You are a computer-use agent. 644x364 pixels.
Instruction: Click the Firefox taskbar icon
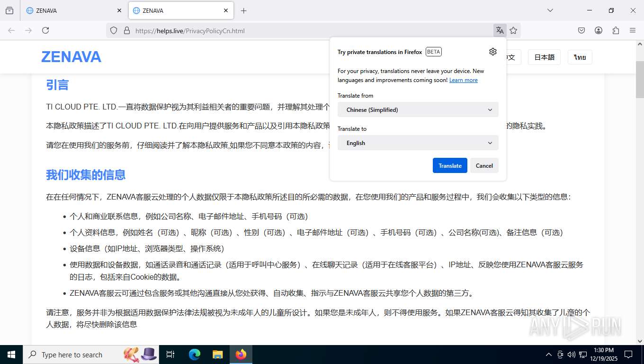click(241, 355)
